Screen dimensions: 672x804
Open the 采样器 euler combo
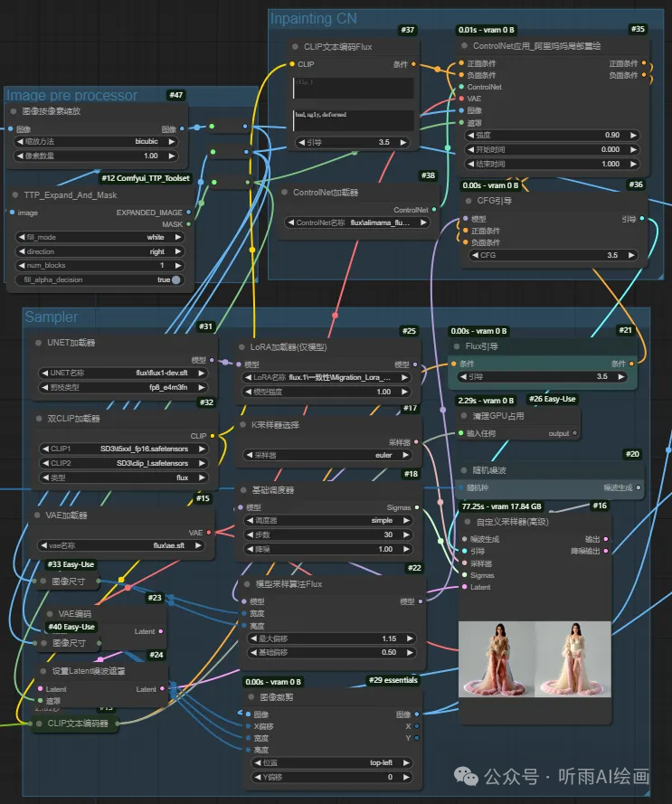(327, 455)
